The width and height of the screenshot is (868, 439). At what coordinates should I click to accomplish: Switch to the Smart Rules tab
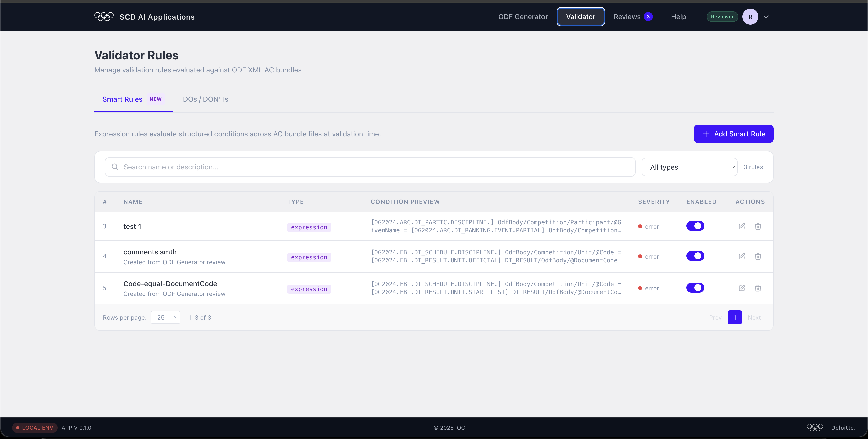[133, 99]
